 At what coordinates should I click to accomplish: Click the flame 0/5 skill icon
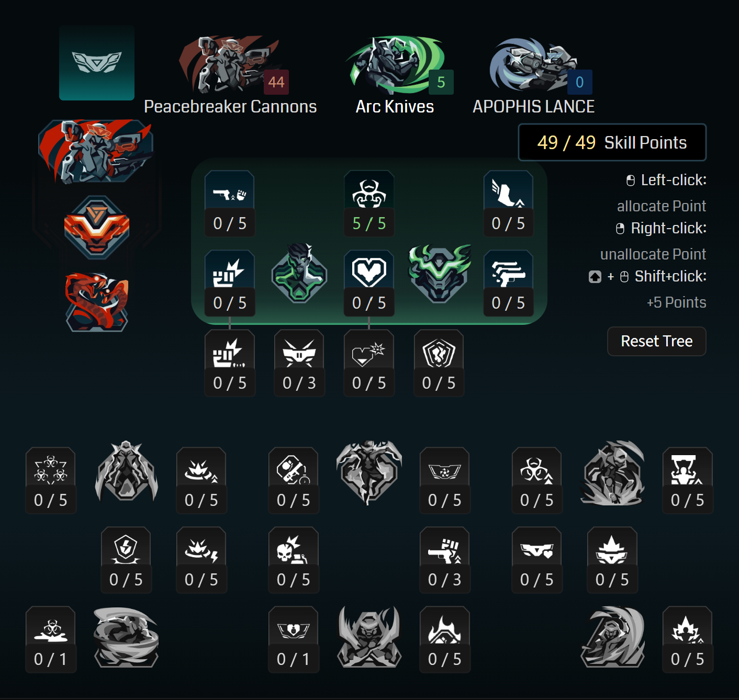[444, 639]
